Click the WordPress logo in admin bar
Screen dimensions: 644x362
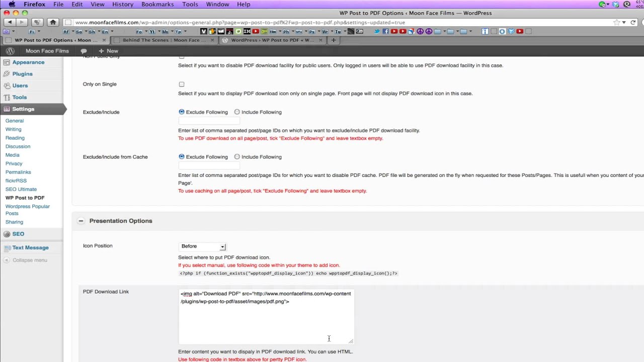coord(10,51)
